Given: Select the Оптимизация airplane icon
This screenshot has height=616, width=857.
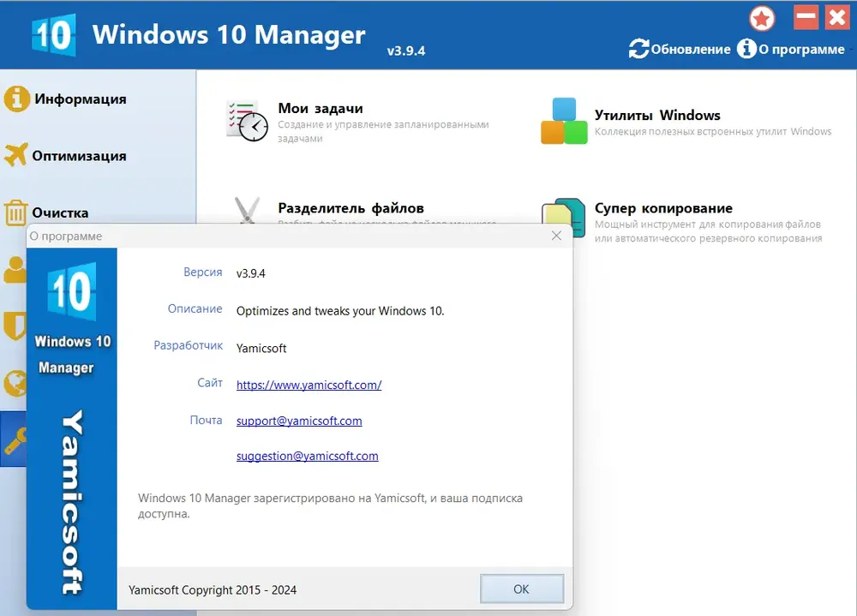Looking at the screenshot, I should (x=15, y=155).
